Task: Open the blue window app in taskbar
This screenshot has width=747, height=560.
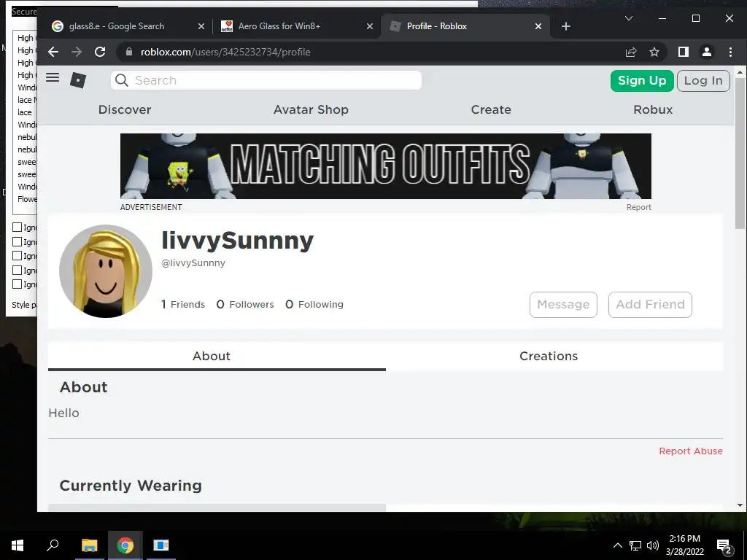Action: click(x=161, y=545)
